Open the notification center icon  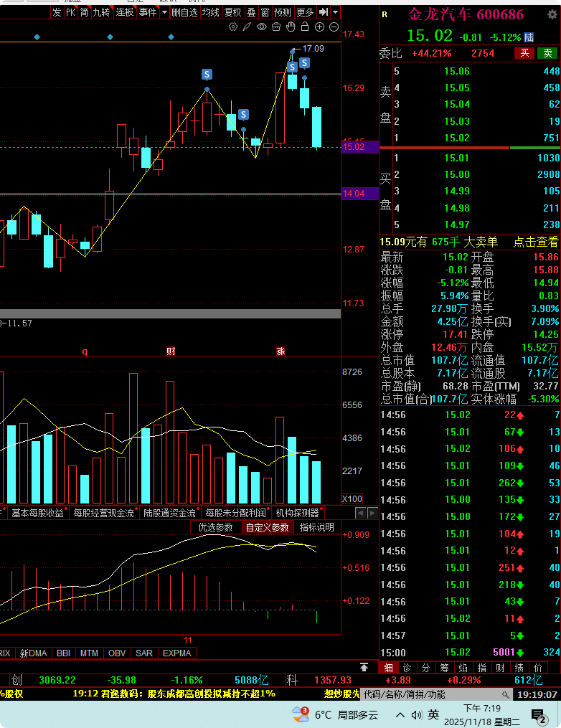point(539,717)
